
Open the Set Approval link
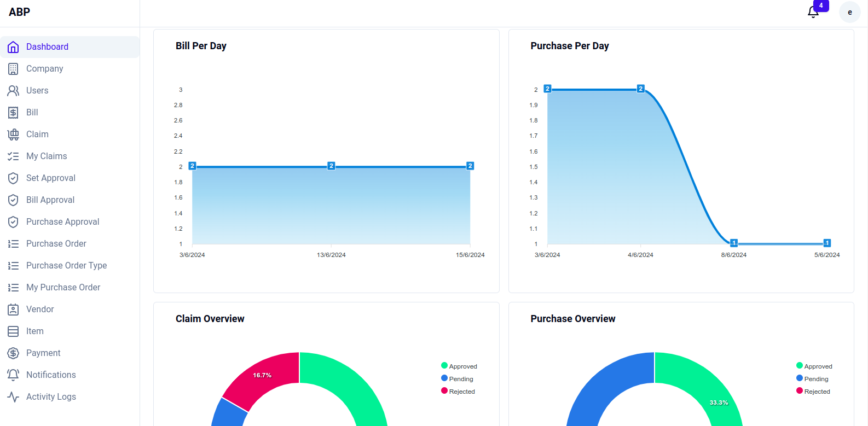coord(51,178)
